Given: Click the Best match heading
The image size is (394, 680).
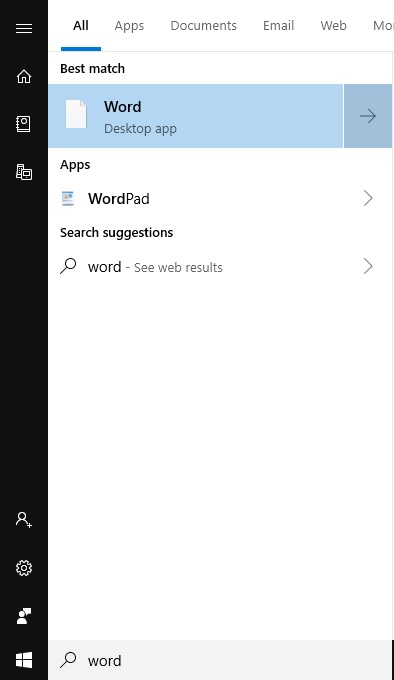Looking at the screenshot, I should point(92,69).
